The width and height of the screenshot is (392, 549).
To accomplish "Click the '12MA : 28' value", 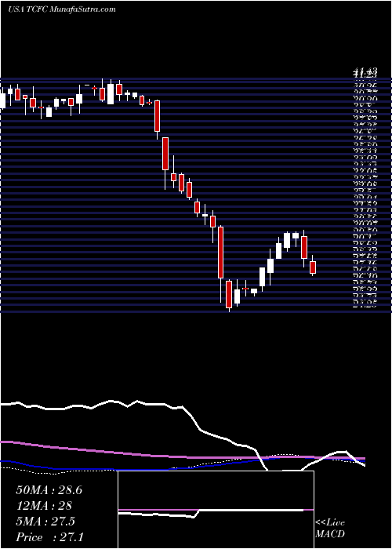I will point(44,506).
